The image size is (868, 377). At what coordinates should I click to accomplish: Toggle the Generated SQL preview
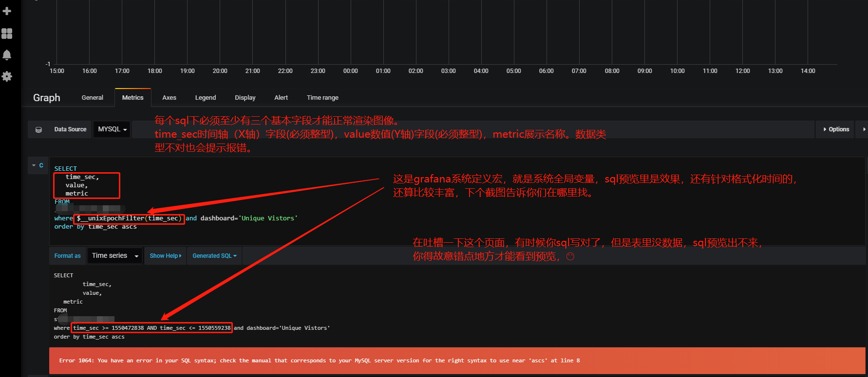pyautogui.click(x=214, y=256)
